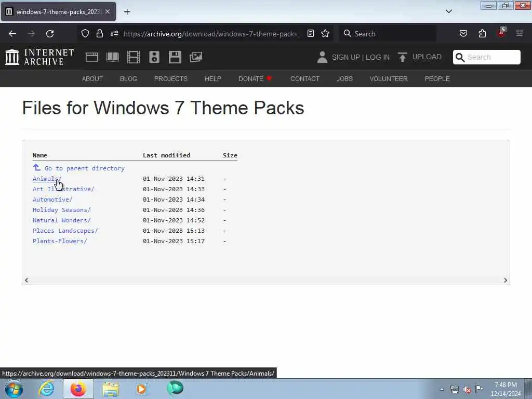Open the site permissions icon in the address bar

(114, 33)
